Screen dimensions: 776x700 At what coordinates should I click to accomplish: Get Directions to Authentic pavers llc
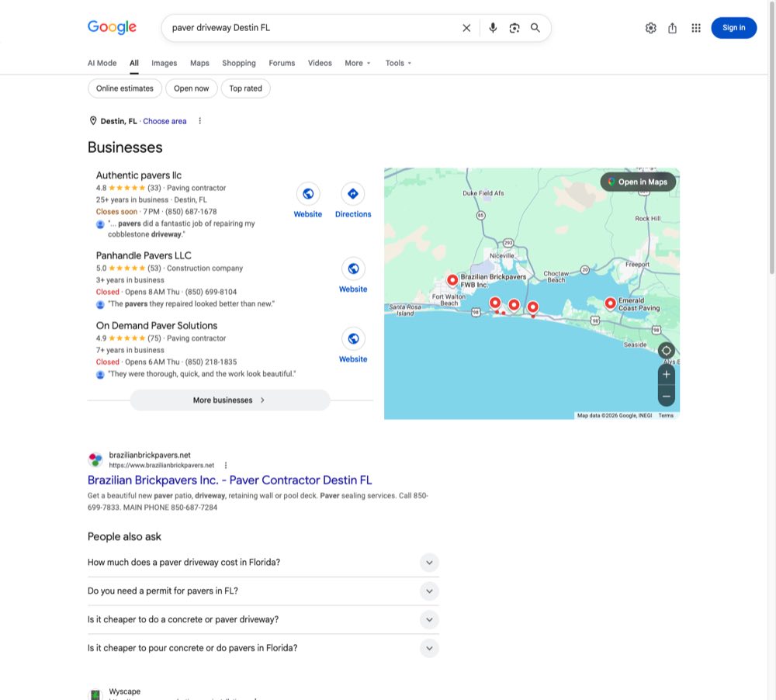353,193
